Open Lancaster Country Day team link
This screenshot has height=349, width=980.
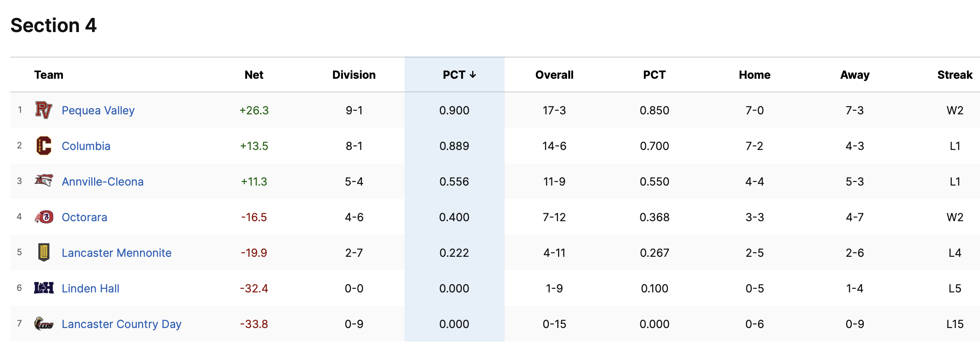121,324
